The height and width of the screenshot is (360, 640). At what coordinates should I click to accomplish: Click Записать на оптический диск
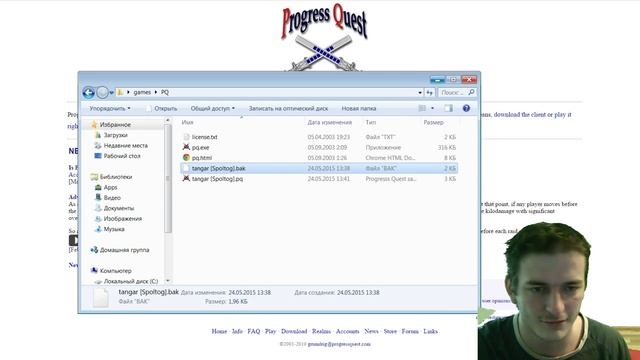(x=288, y=109)
